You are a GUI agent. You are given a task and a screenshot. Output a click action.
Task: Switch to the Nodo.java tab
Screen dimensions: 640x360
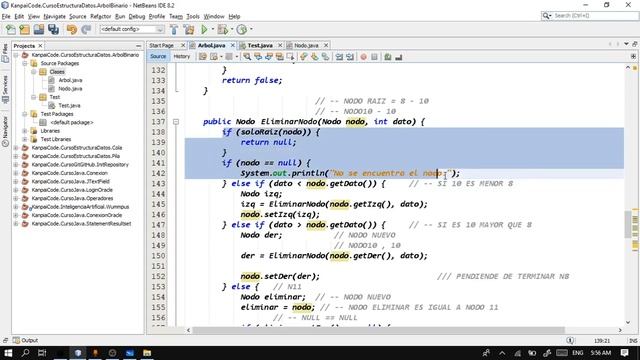pos(306,45)
